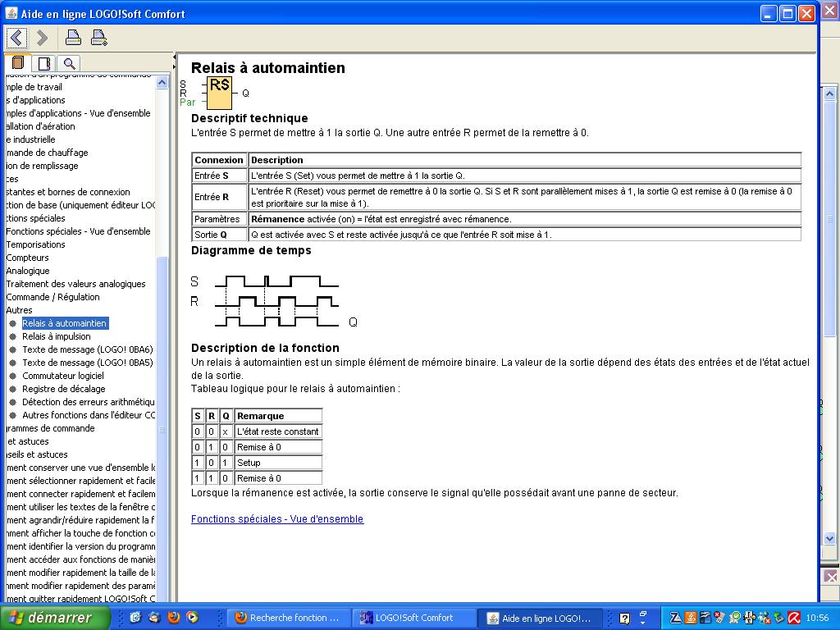The image size is (840, 630).
Task: Select the 'ion de remplissage' tree entry
Action: (x=43, y=166)
